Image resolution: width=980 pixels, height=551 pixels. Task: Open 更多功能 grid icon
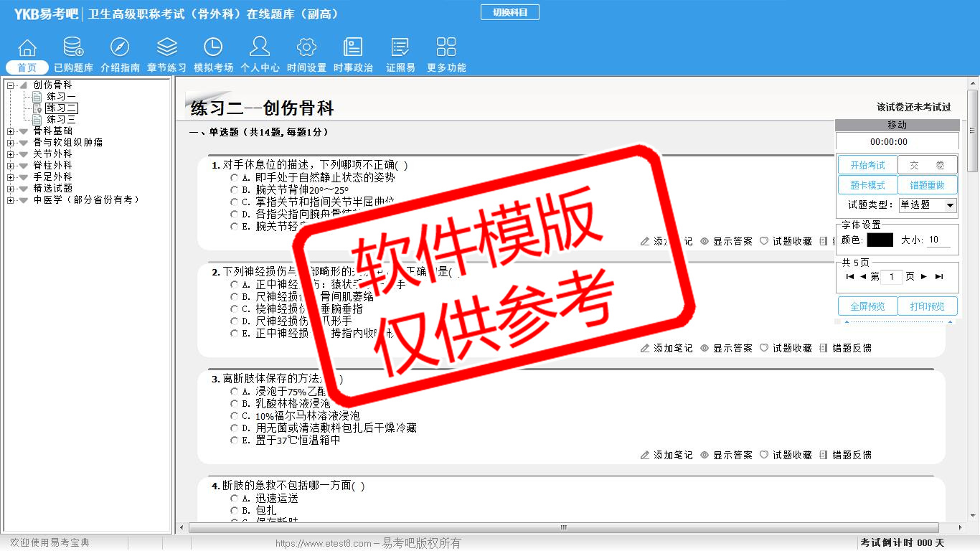click(446, 48)
